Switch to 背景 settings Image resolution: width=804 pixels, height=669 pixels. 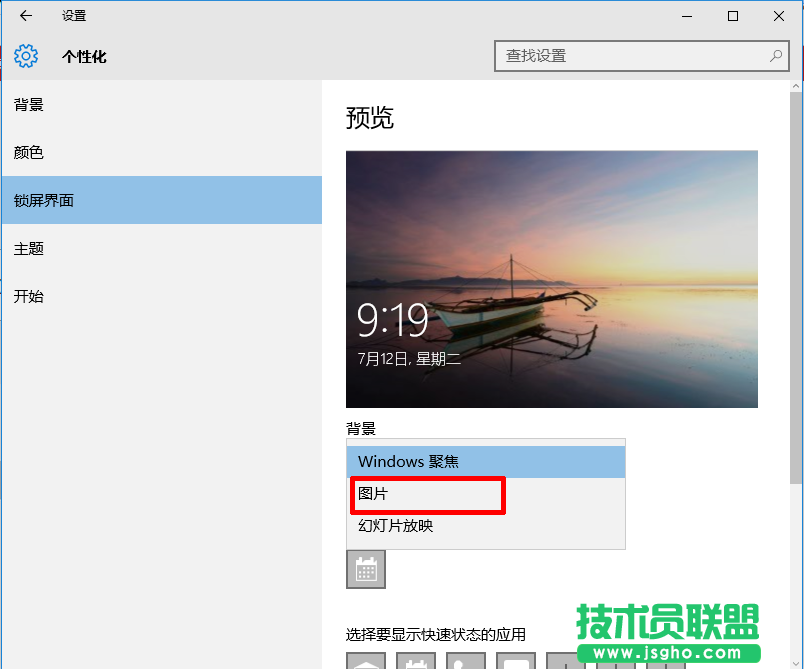29,104
